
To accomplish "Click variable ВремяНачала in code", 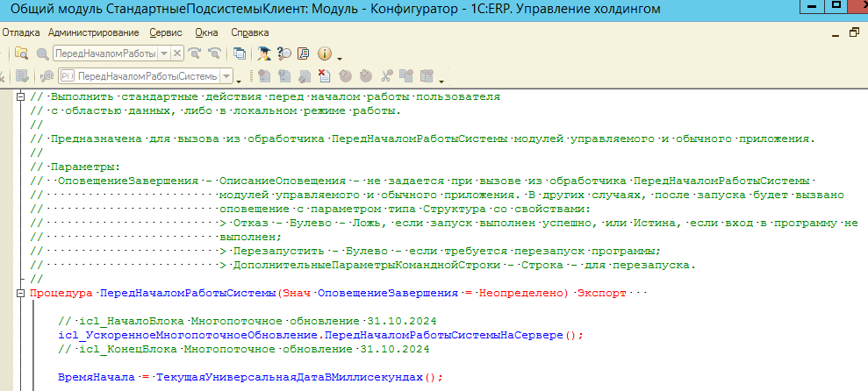I will point(97,377).
